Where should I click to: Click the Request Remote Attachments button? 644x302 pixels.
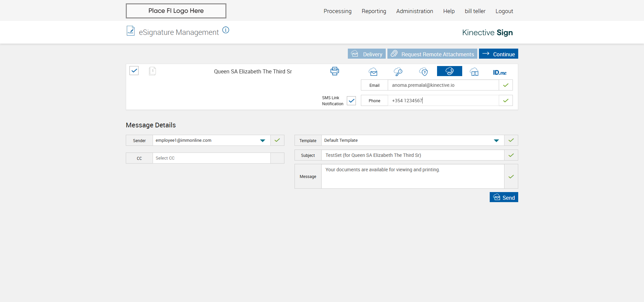[432, 54]
